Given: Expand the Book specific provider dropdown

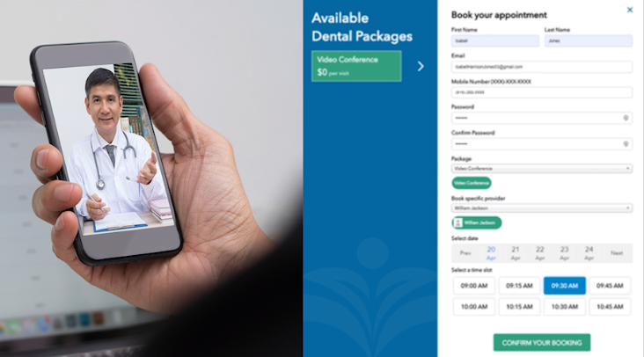Looking at the screenshot, I should pos(542,208).
